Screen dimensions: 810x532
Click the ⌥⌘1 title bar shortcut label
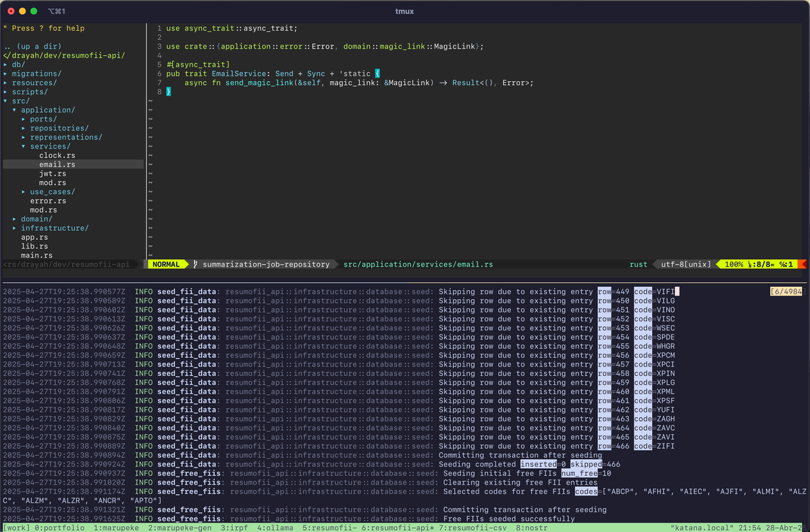(57, 11)
